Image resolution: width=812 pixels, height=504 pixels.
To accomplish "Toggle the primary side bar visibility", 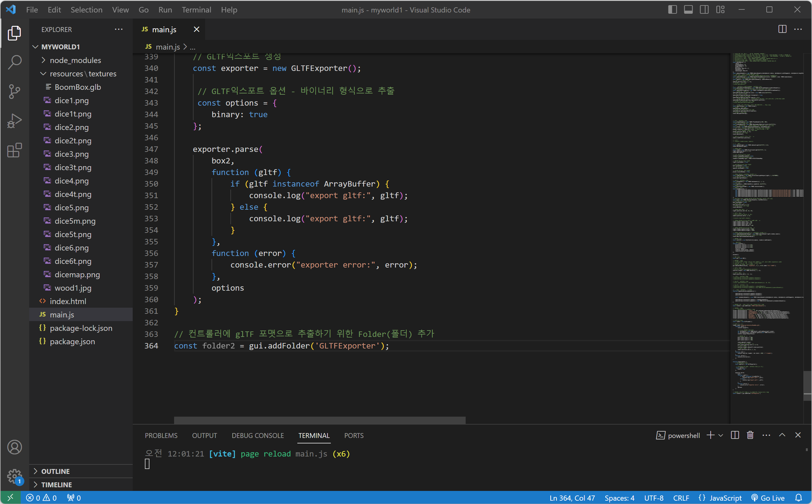I will point(672,10).
